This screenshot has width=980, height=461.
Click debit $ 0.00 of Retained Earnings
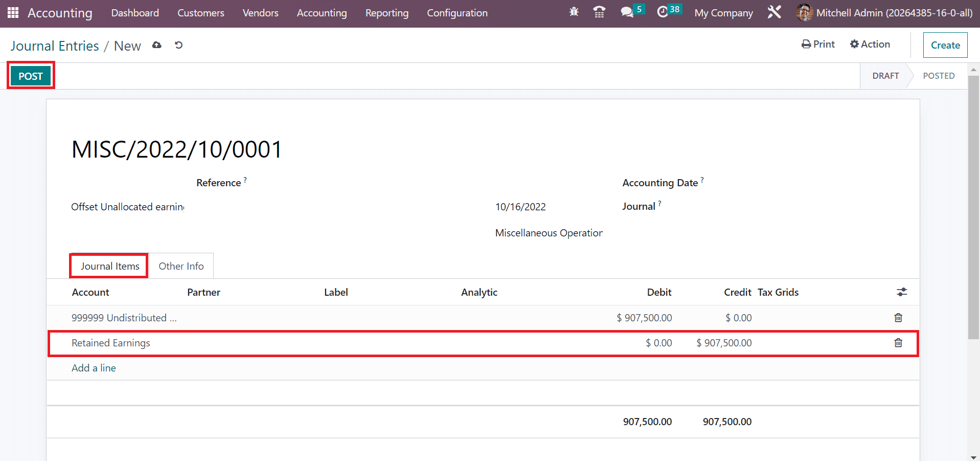[659, 343]
